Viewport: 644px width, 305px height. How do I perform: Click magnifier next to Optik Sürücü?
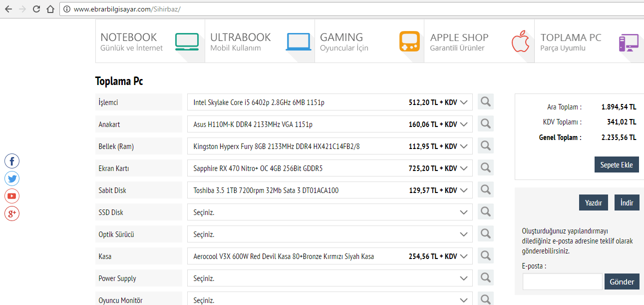486,234
